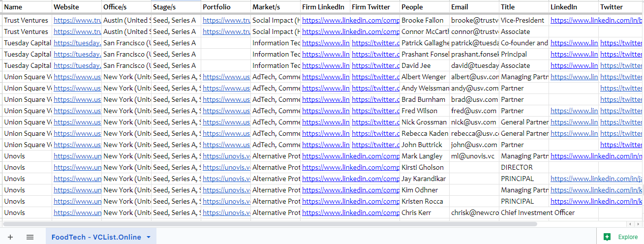The width and height of the screenshot is (644, 244).
Task: Open the FoodTech sheet tab dropdown arrow
Action: pos(149,237)
